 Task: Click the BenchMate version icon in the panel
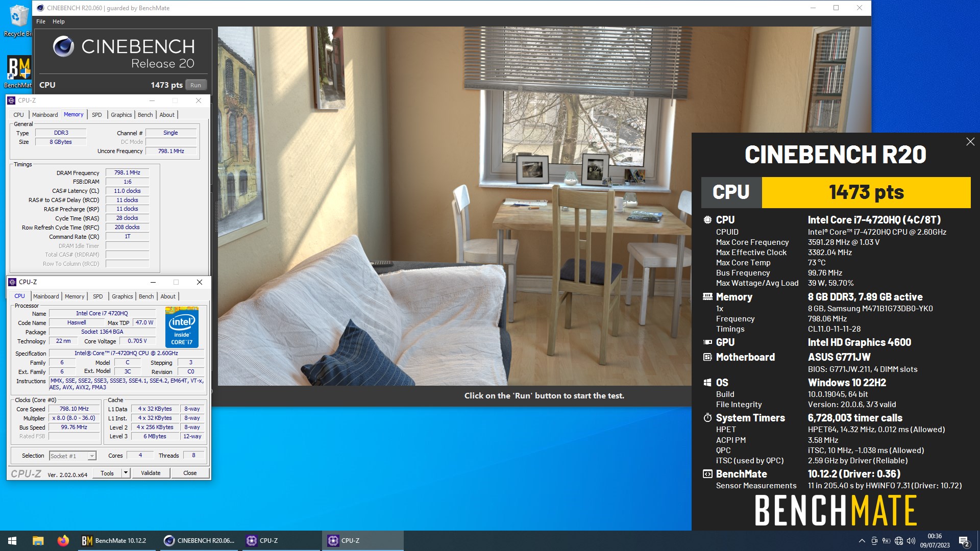tap(707, 474)
